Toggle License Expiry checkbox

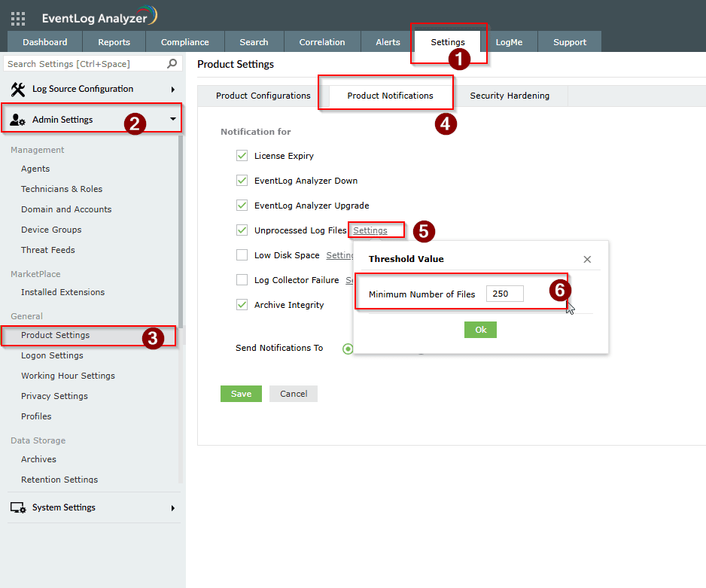pyautogui.click(x=242, y=155)
